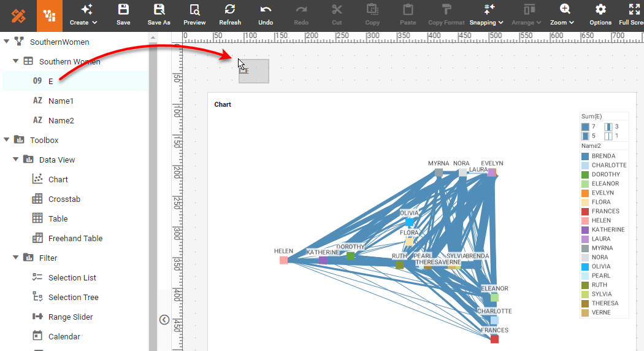Switch to Full Screen mode
The image size is (644, 351).
(x=632, y=15)
